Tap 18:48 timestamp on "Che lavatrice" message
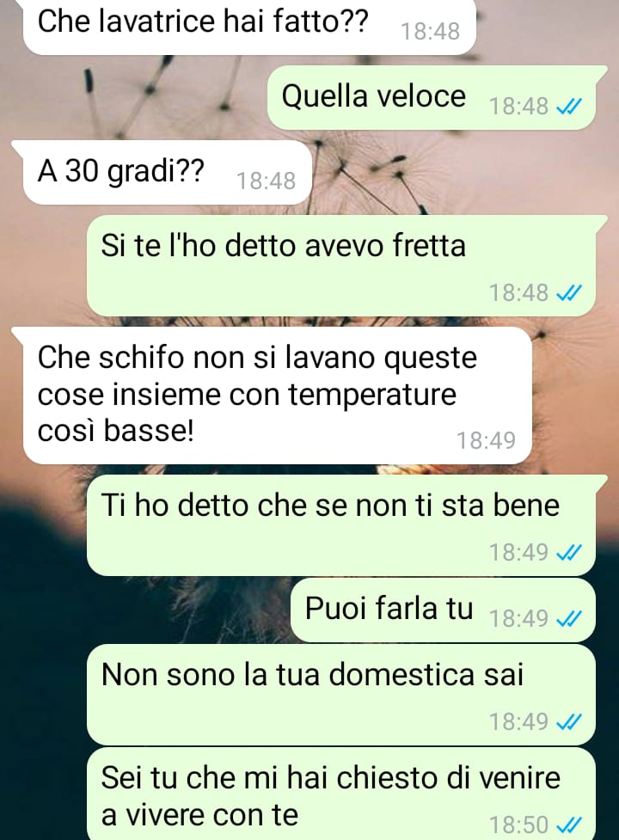Viewport: 619px width, 840px height. 431,32
